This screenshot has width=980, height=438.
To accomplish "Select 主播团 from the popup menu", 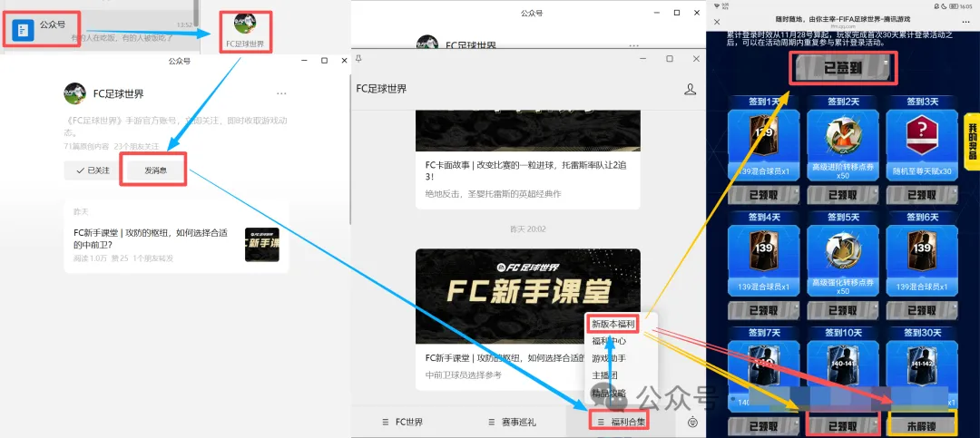I will coord(604,375).
